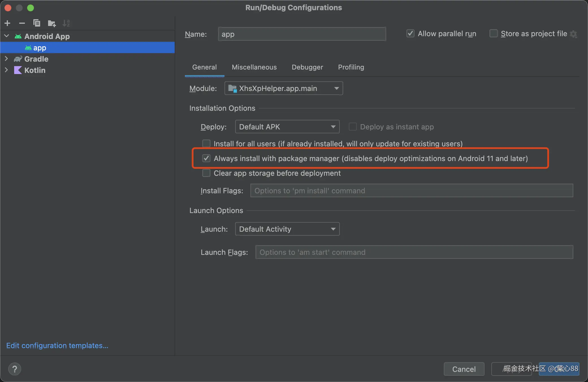Click the Copy Configuration icon
The height and width of the screenshot is (382, 588).
[37, 23]
